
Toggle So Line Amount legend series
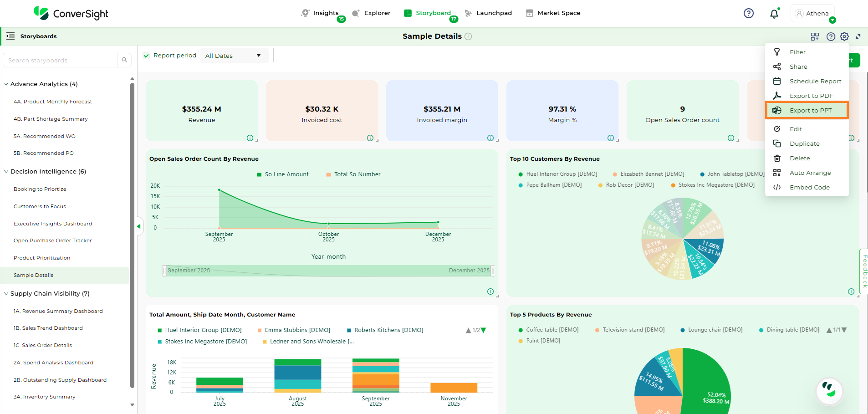[x=282, y=174]
